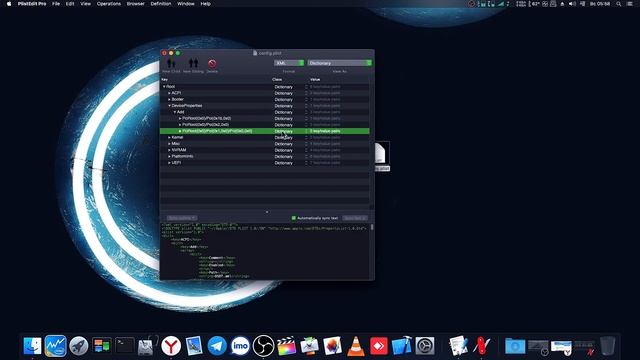Select the highlighted green PciRoot row
The height and width of the screenshot is (360, 640).
coord(264,131)
